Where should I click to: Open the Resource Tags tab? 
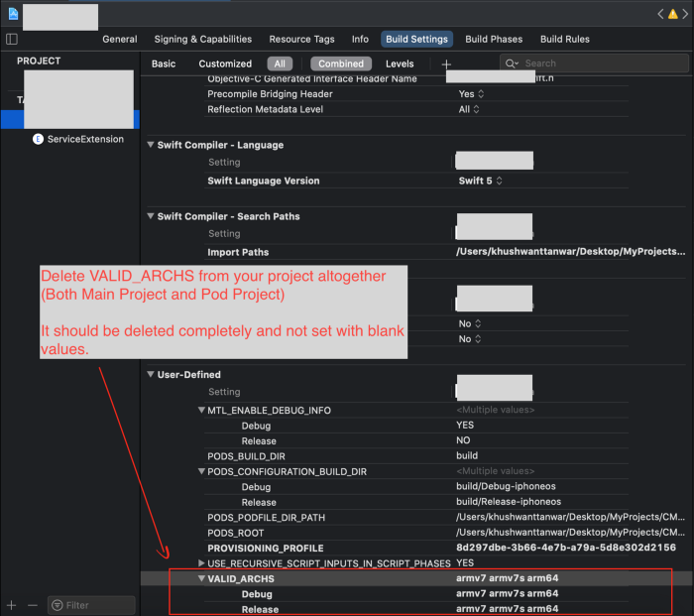pyautogui.click(x=301, y=39)
